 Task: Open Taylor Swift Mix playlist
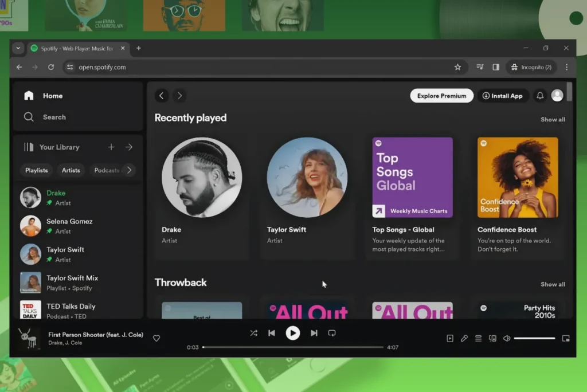point(78,283)
